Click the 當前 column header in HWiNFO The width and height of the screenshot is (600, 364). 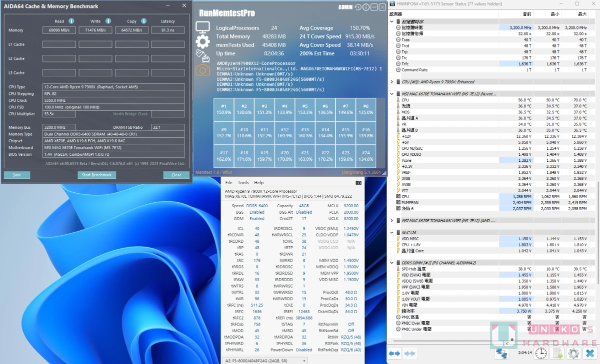517,14
